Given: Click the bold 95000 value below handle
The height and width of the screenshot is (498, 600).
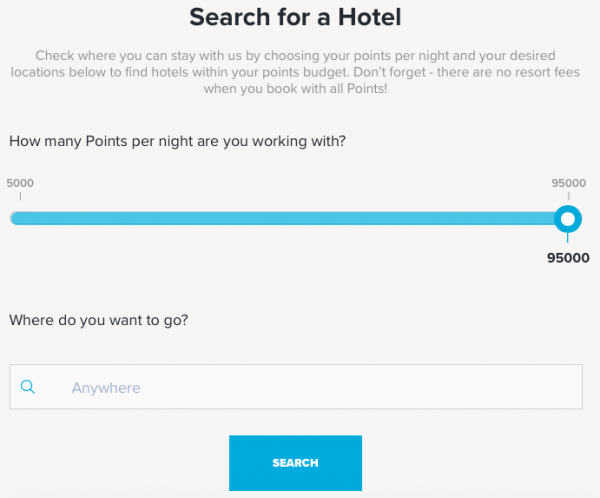Looking at the screenshot, I should coord(567,256).
